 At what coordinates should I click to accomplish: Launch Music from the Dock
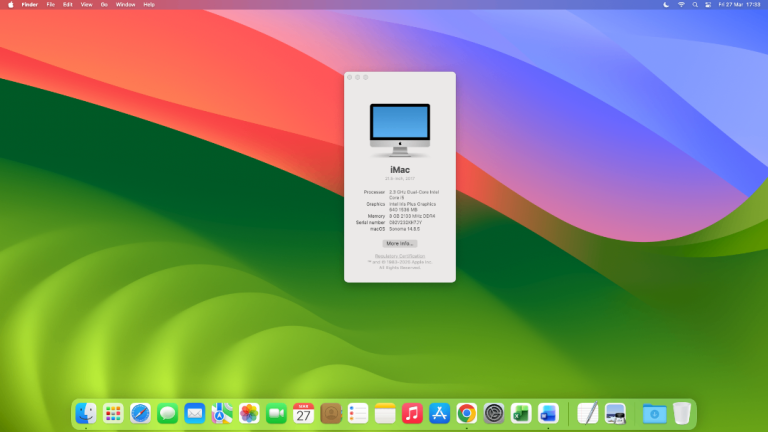(412, 413)
